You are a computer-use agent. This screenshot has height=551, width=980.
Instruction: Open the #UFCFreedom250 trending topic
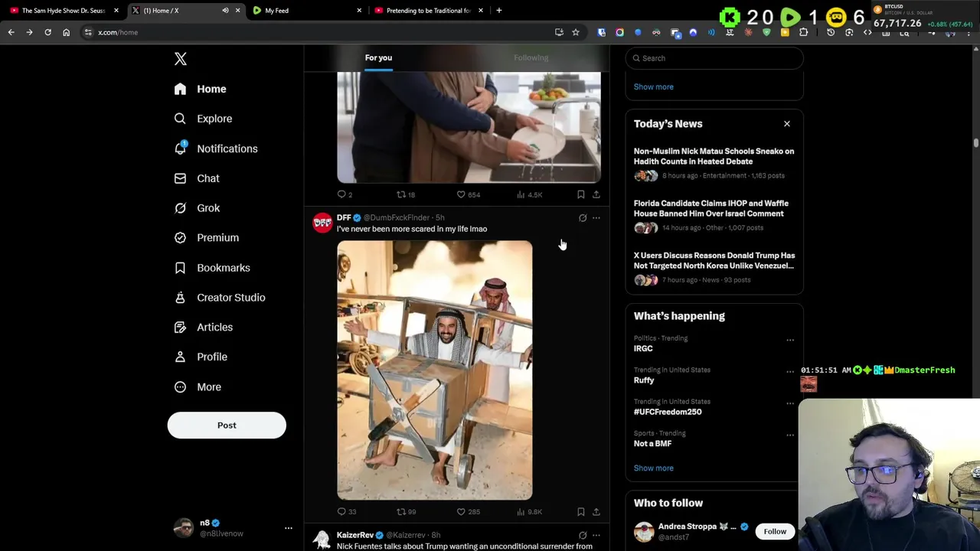[668, 412]
